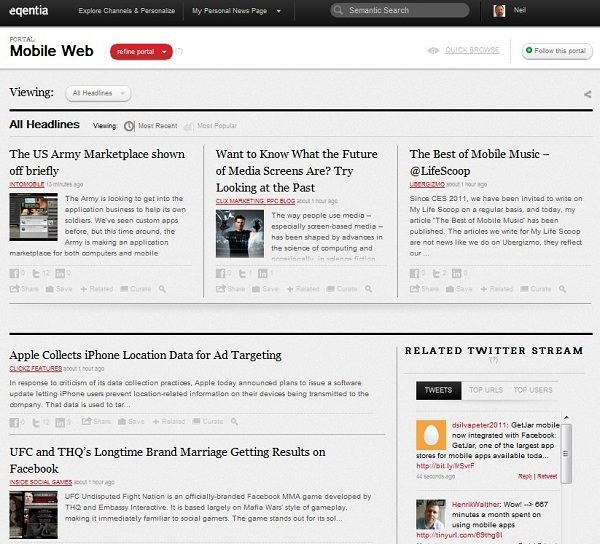Click Twitter icon under Future of Media Screens article
The height and width of the screenshot is (544, 600).
point(243,273)
